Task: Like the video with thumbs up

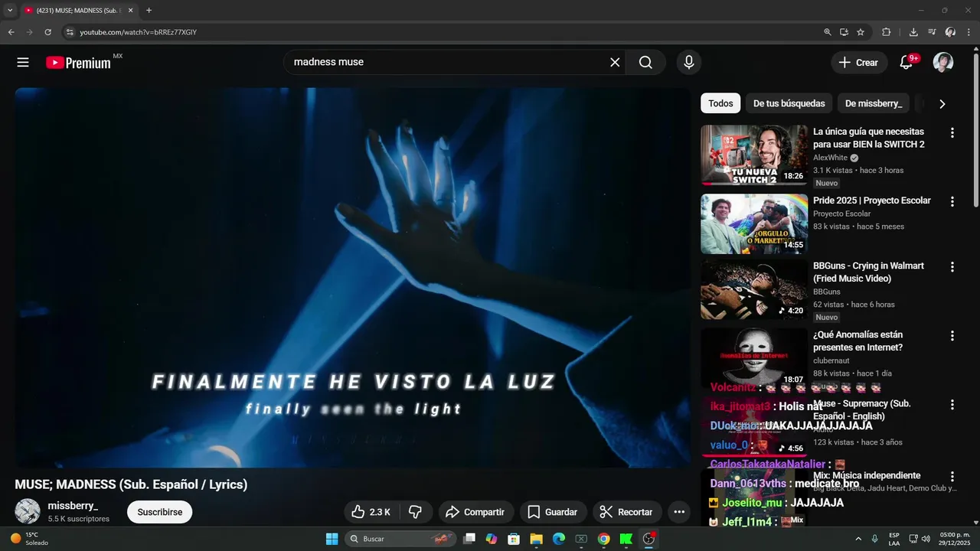Action: pos(371,512)
